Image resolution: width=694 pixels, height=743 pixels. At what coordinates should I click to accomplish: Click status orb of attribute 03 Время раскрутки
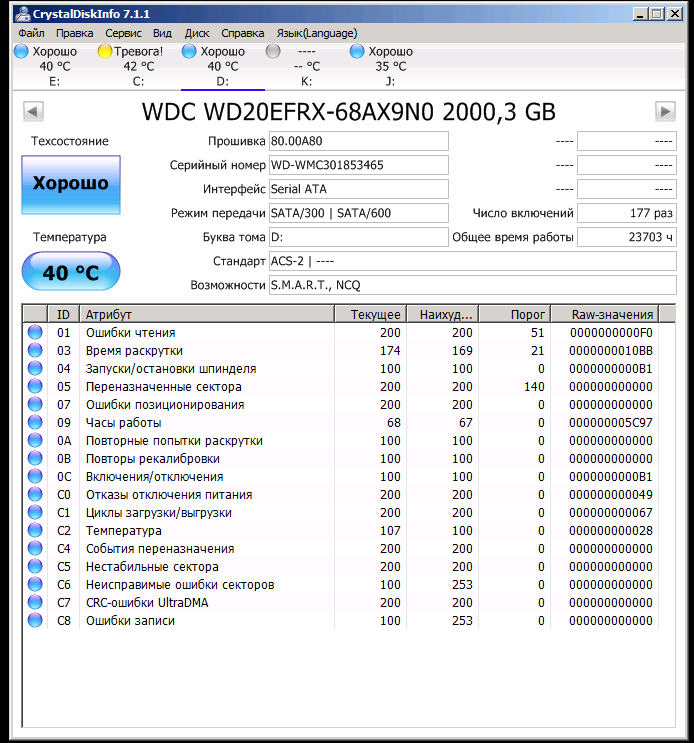tap(35, 350)
